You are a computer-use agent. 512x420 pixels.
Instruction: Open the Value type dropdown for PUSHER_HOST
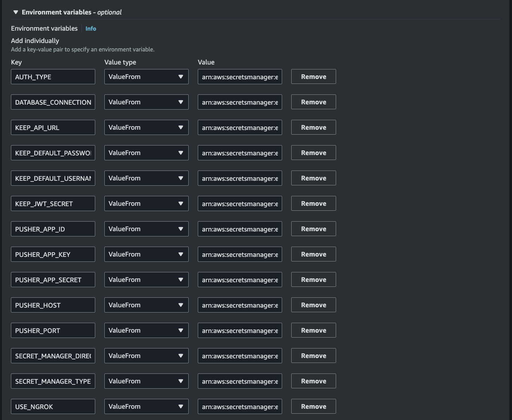click(x=146, y=305)
